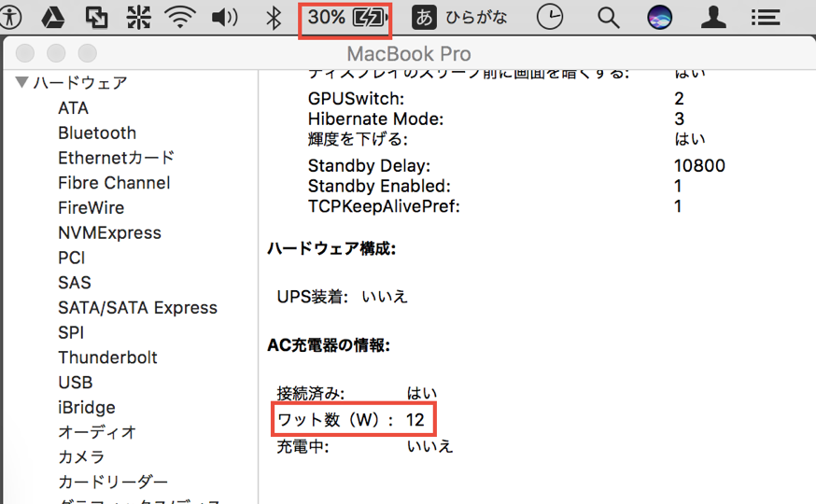
Task: Open the Wi-Fi status menu
Action: (x=180, y=17)
